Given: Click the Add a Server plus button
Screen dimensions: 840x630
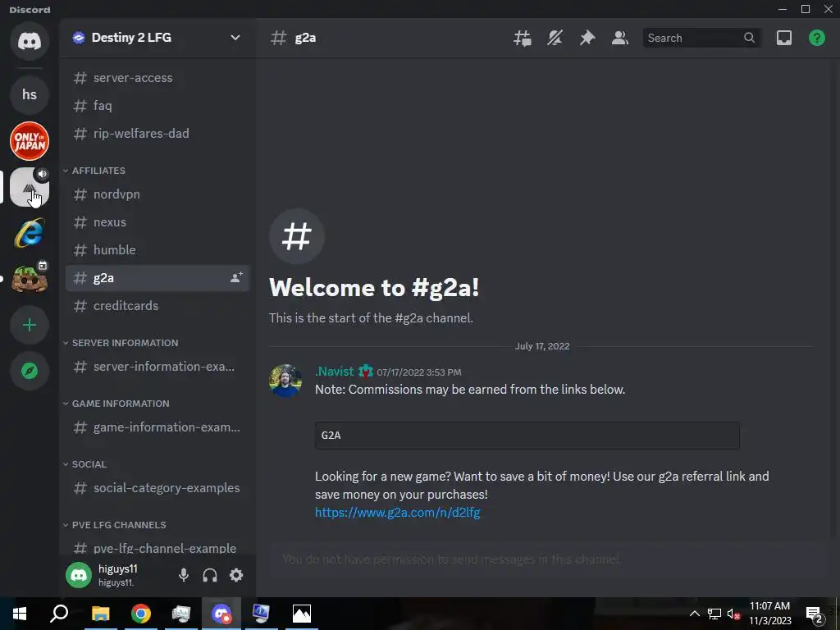Looking at the screenshot, I should 30,325.
